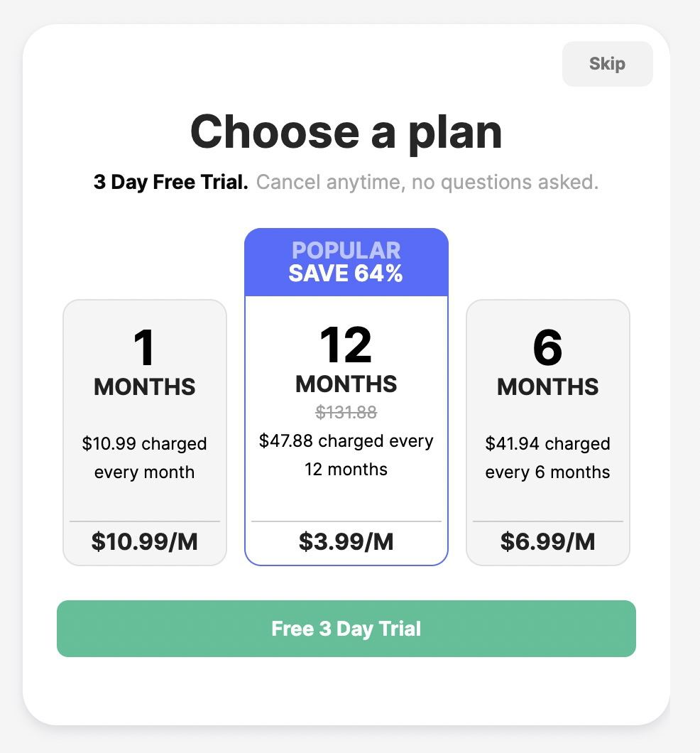Pick the 6 months plan's large "6" numeral
Viewport: 700px width, 753px height.
(x=547, y=347)
